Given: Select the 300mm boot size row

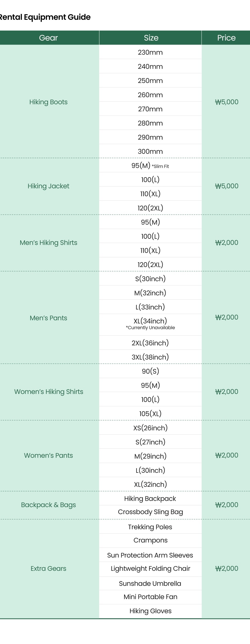Looking at the screenshot, I should [150, 151].
